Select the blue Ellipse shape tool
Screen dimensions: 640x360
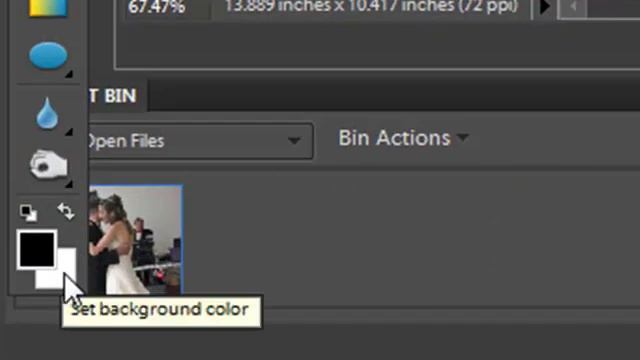pos(48,56)
